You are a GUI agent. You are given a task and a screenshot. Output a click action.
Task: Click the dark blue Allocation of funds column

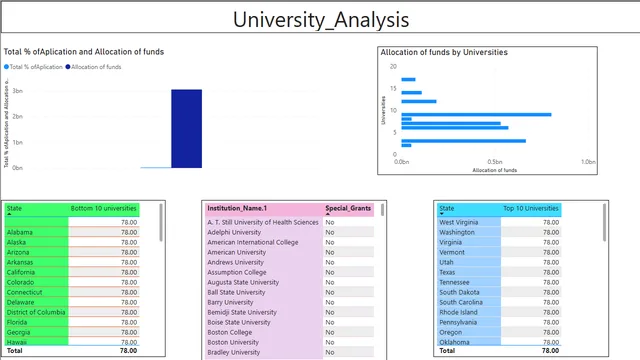(187, 129)
